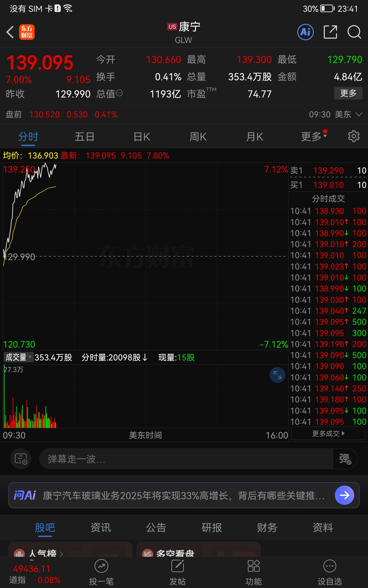Tap the back arrow icon
The height and width of the screenshot is (588, 368).
(10, 32)
